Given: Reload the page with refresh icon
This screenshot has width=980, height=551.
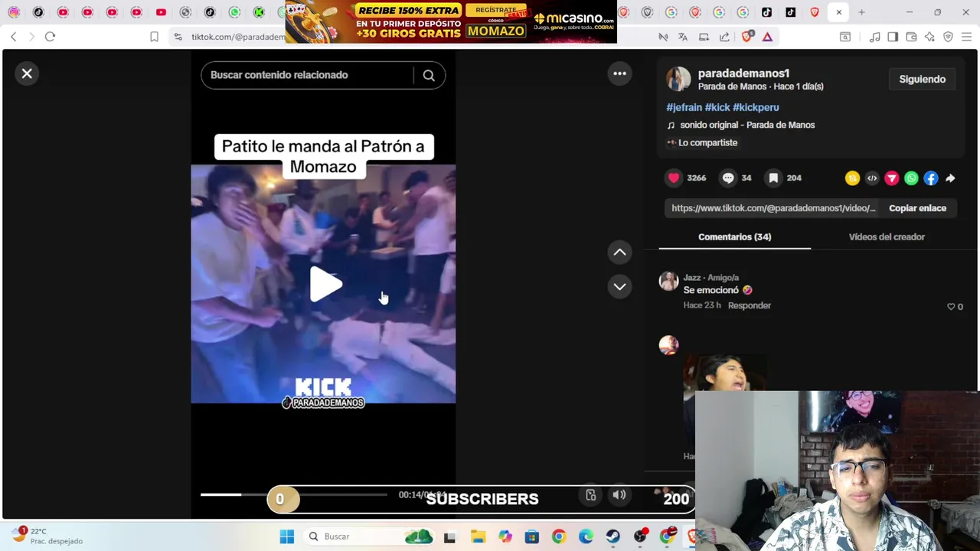Looking at the screenshot, I should [50, 37].
